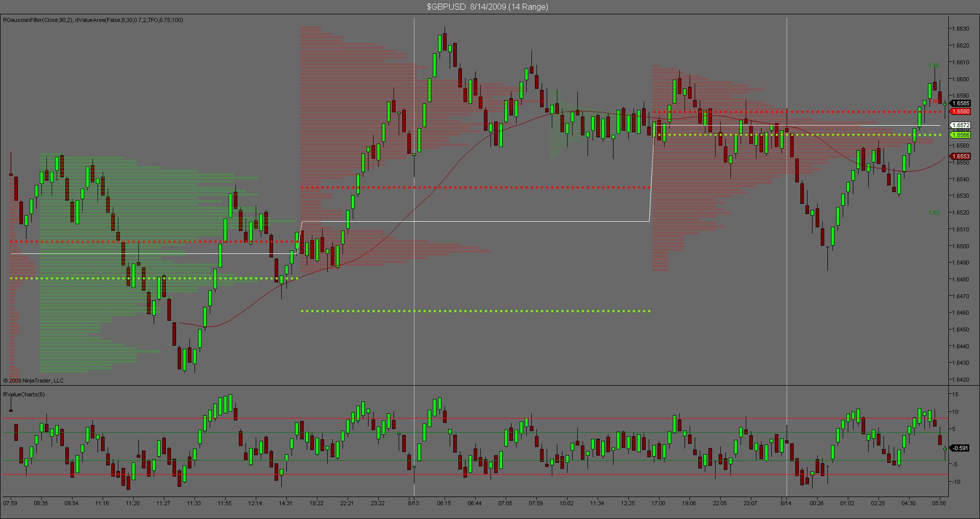Click the 1.6440 price axis label

coord(961,346)
